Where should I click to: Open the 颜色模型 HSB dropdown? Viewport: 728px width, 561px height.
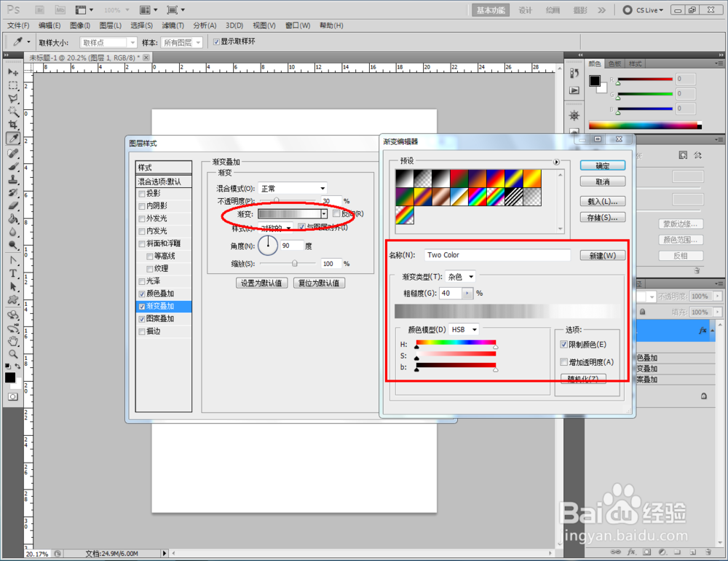[464, 329]
